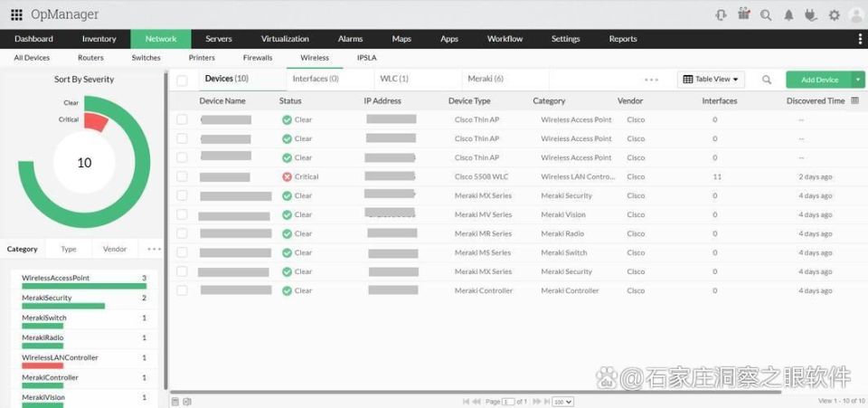Click the WirelessLANController red bar
Screen dimensions: 868x408
click(x=42, y=365)
